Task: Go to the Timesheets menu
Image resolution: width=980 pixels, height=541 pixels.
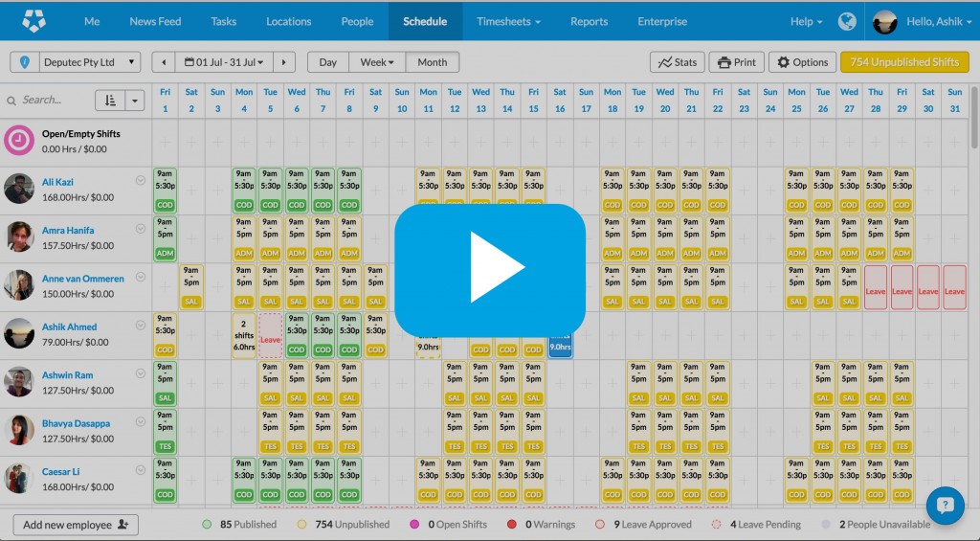Action: [507, 21]
